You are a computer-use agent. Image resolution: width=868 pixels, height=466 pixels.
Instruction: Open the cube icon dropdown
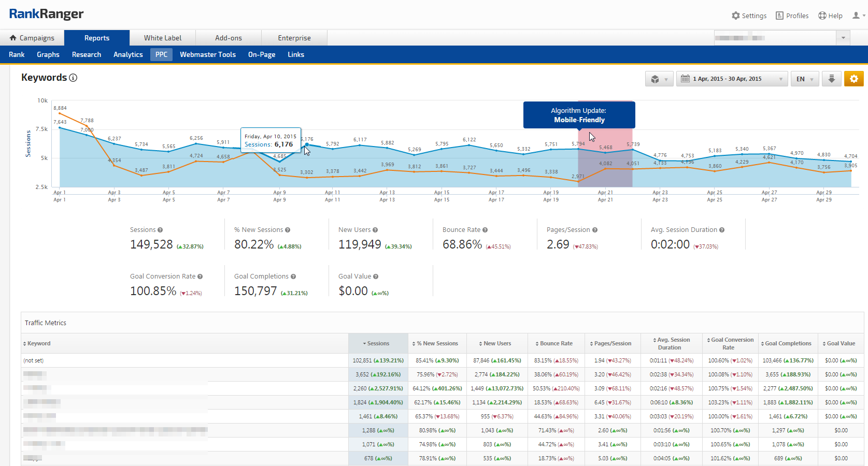click(x=659, y=79)
